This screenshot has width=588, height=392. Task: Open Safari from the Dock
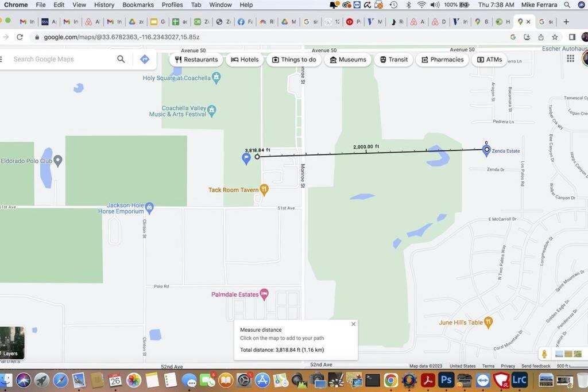click(60, 381)
